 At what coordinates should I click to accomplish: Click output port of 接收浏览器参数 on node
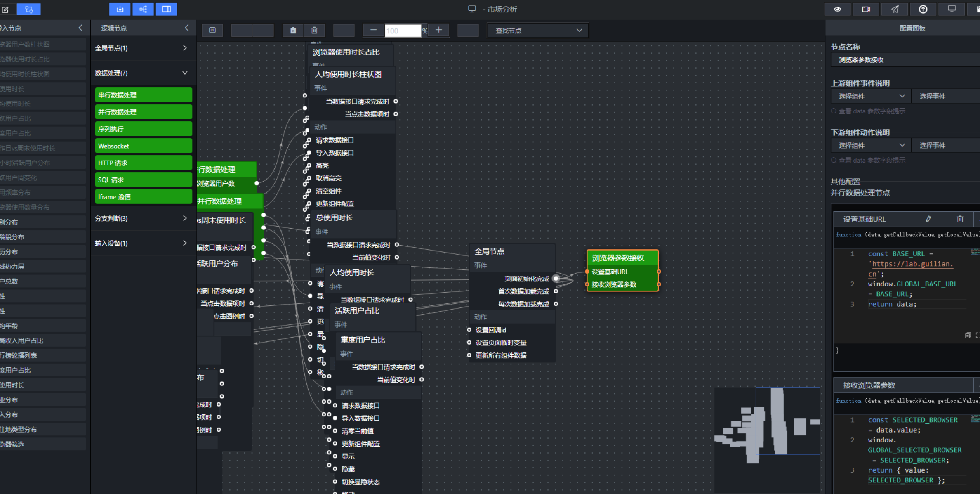pyautogui.click(x=659, y=284)
